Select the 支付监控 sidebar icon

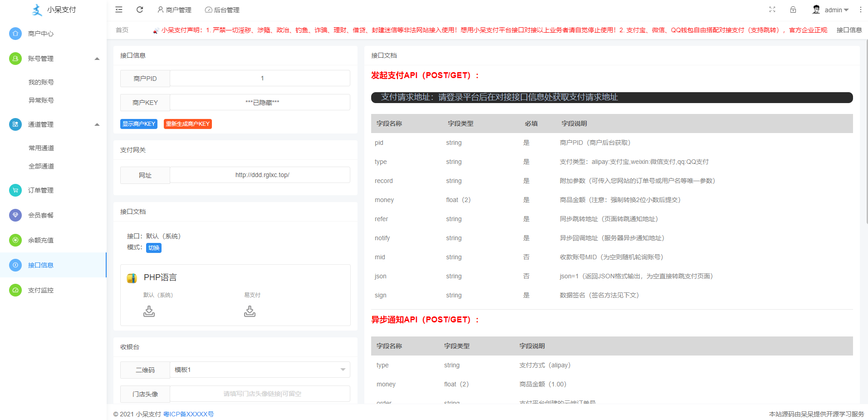15,290
